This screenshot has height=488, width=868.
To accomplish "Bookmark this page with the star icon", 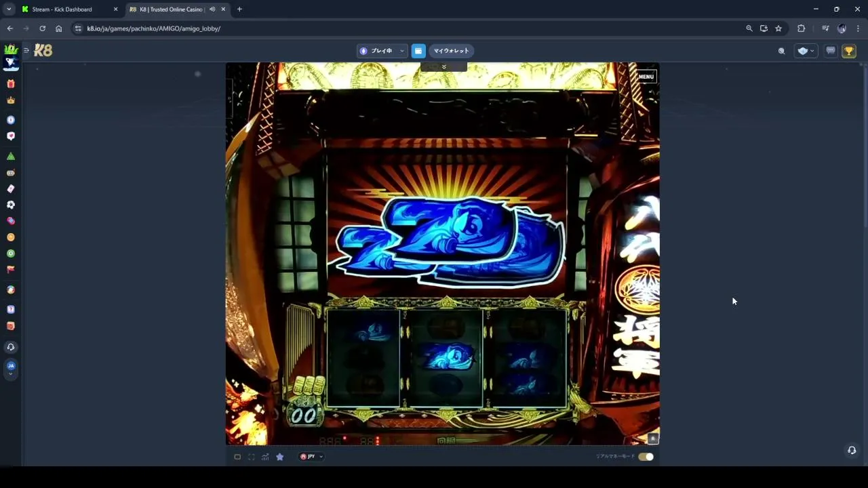I will (x=778, y=28).
